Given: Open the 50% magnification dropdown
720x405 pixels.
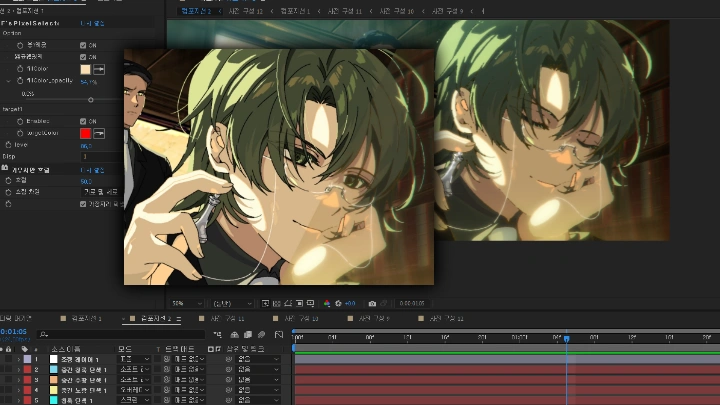Looking at the screenshot, I should (186, 304).
